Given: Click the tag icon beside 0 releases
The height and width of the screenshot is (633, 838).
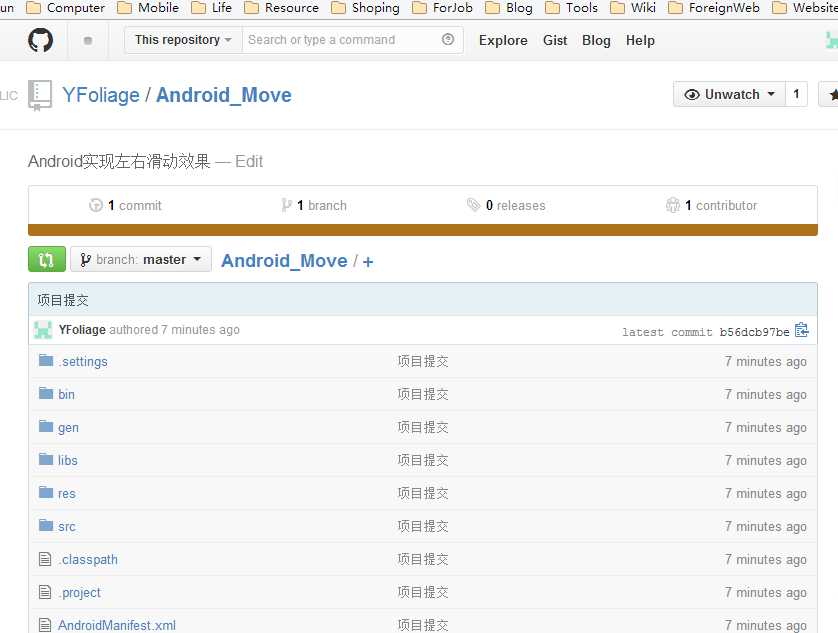Looking at the screenshot, I should coord(474,205).
